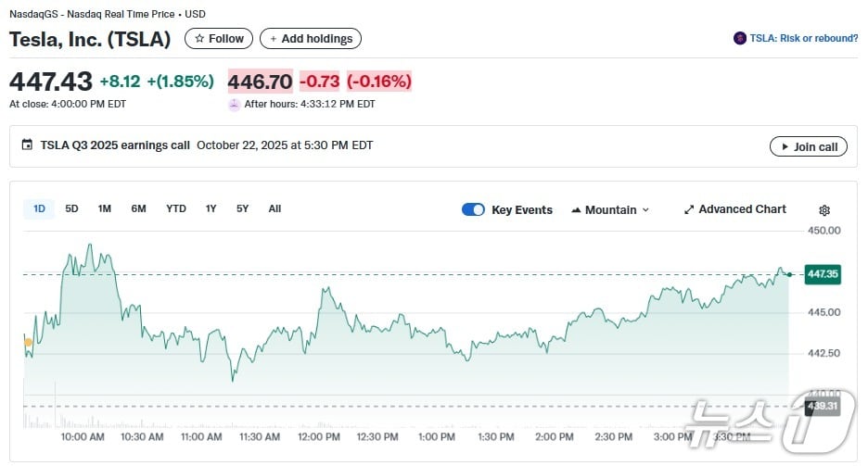
Task: Open chart settings gear icon
Action: tap(824, 210)
